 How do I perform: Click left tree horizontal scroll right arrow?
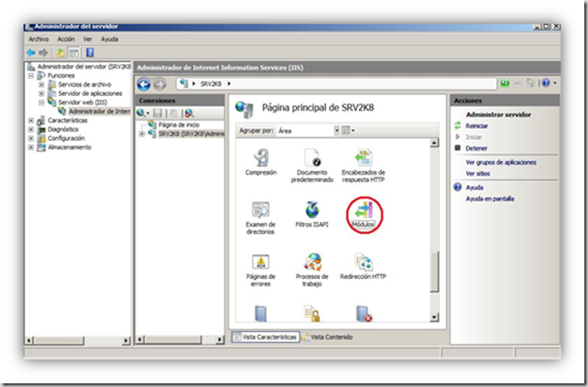coord(126,340)
